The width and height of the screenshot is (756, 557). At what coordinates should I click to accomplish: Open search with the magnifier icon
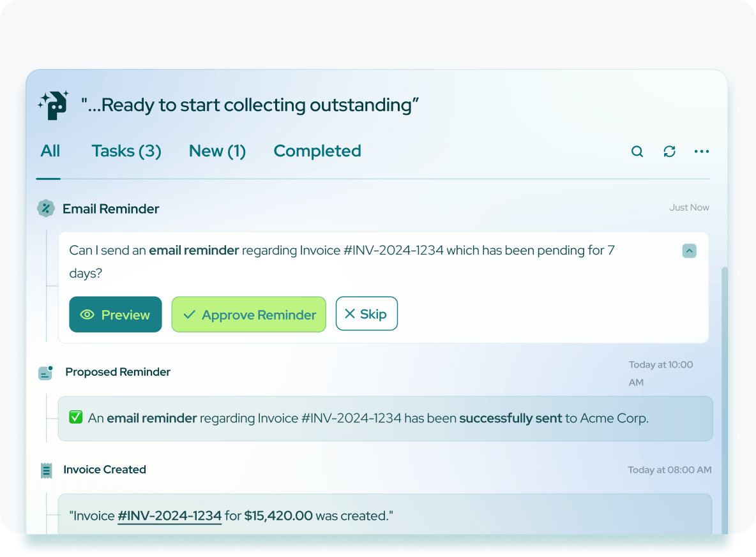tap(637, 151)
